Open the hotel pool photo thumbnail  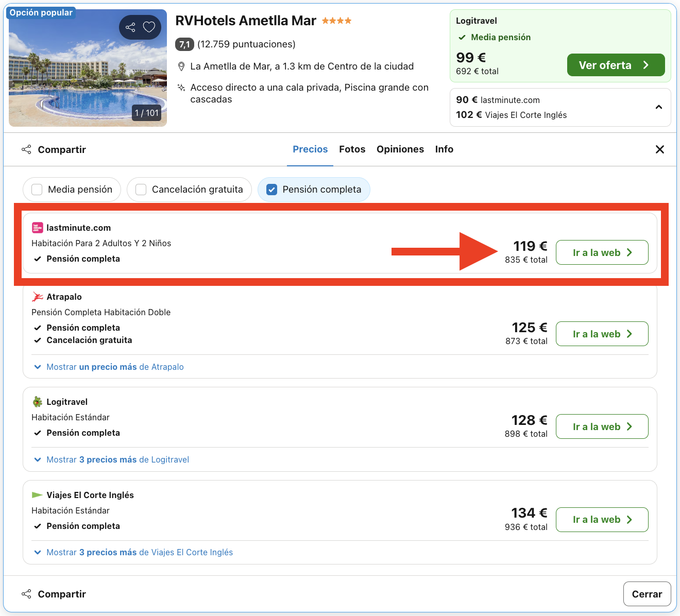(x=88, y=68)
